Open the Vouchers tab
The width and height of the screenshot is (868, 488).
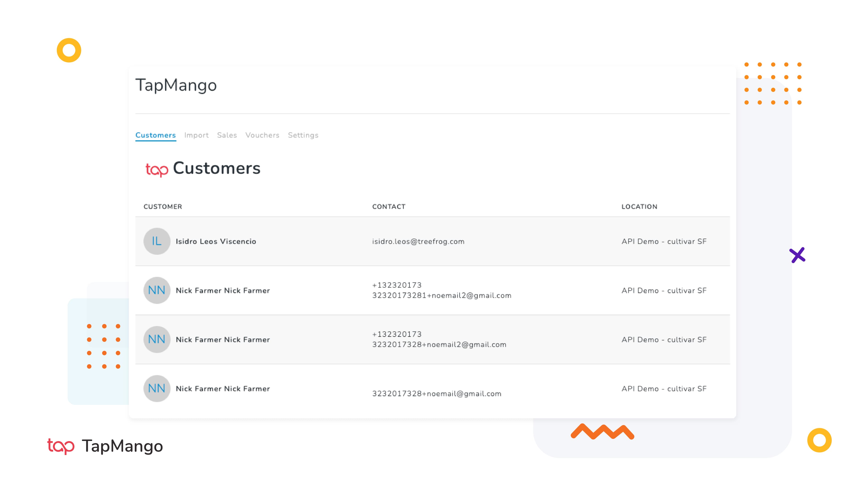pos(262,135)
